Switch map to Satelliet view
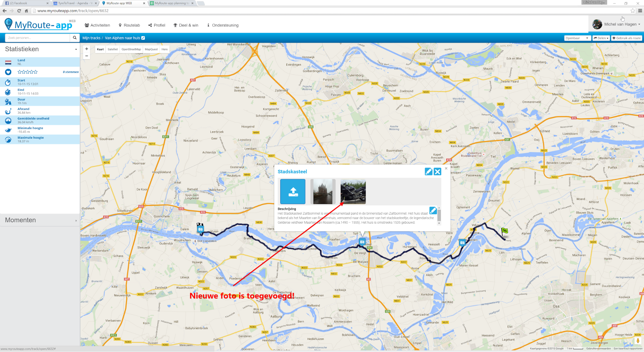The height and width of the screenshot is (352, 644). pyautogui.click(x=112, y=49)
